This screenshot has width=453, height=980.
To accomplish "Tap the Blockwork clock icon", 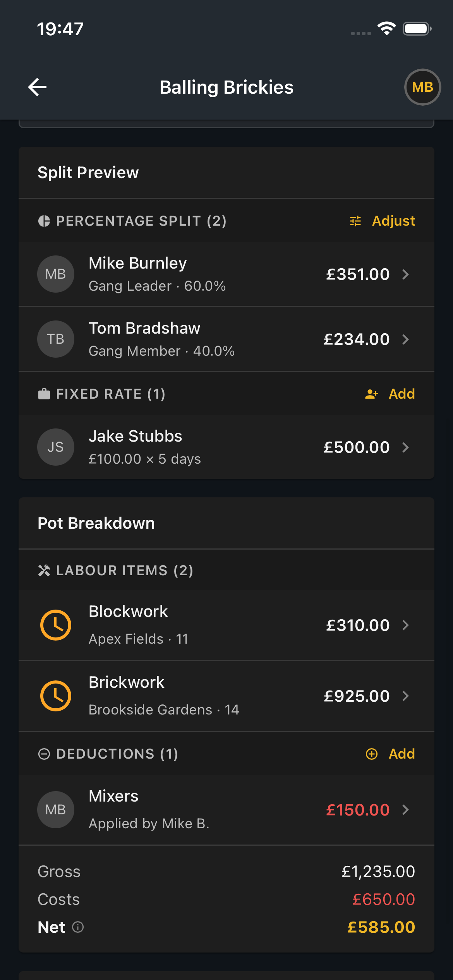I will [56, 625].
